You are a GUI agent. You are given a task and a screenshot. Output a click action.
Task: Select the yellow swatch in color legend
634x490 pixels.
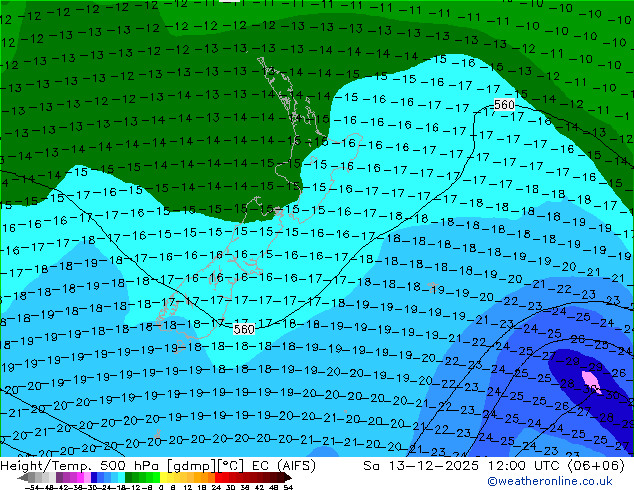pyautogui.click(x=163, y=478)
